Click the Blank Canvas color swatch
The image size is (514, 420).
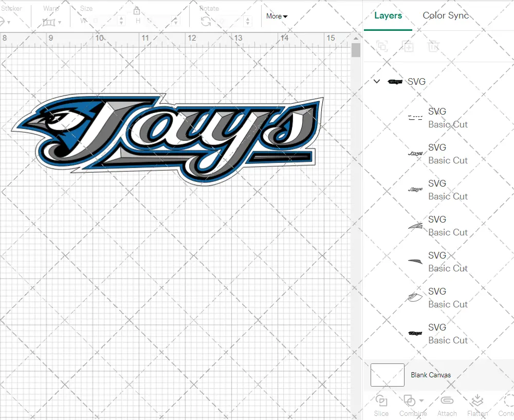pyautogui.click(x=388, y=375)
